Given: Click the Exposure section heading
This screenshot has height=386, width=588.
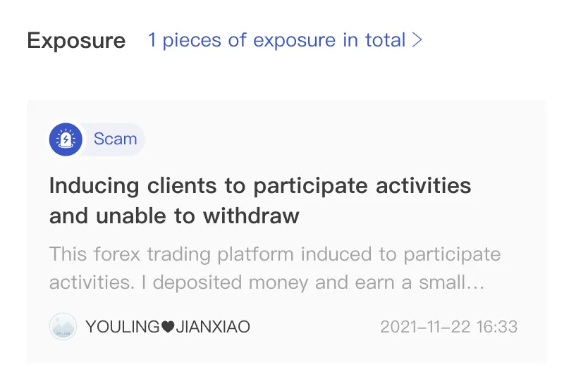Looking at the screenshot, I should point(76,40).
